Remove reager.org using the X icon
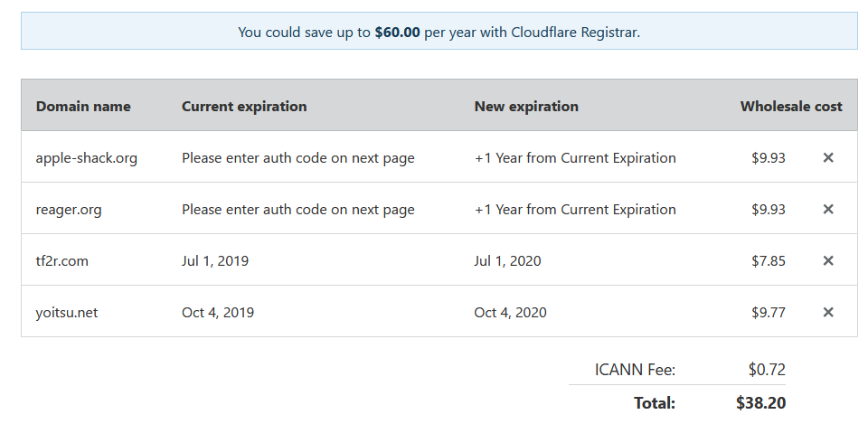The width and height of the screenshot is (868, 424). click(827, 209)
